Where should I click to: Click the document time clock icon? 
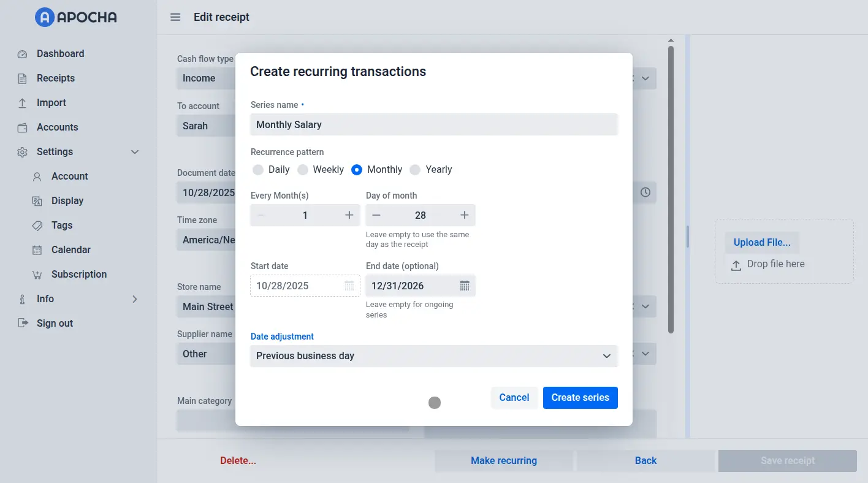tap(645, 192)
